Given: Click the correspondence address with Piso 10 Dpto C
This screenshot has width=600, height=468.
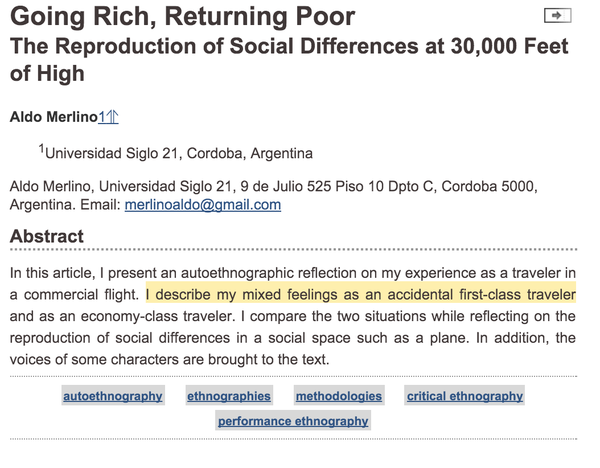Looking at the screenshot, I should click(x=274, y=195).
